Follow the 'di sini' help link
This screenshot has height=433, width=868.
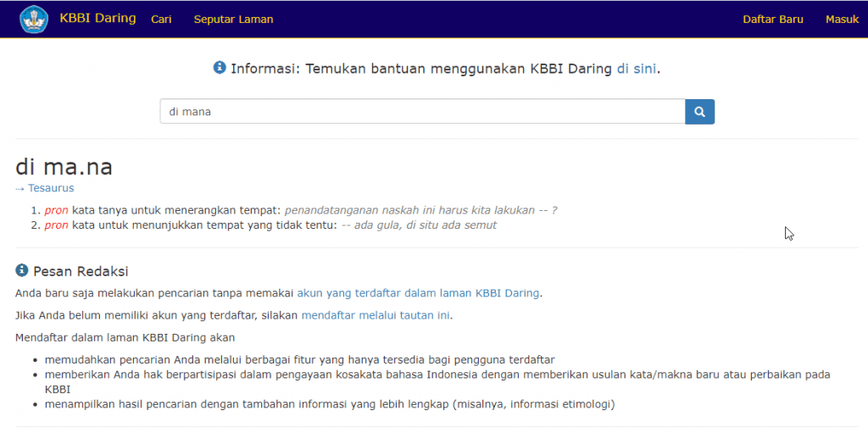coord(637,69)
